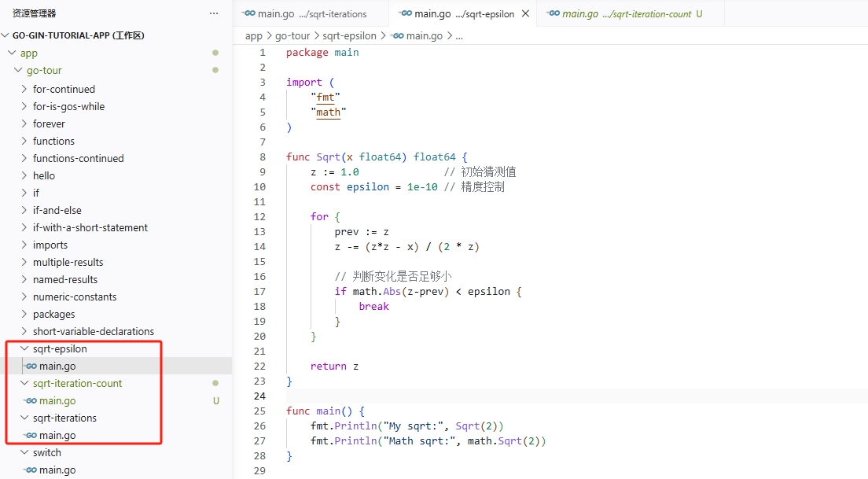Expand the functions folder
The height and width of the screenshot is (479, 868).
pyautogui.click(x=24, y=141)
